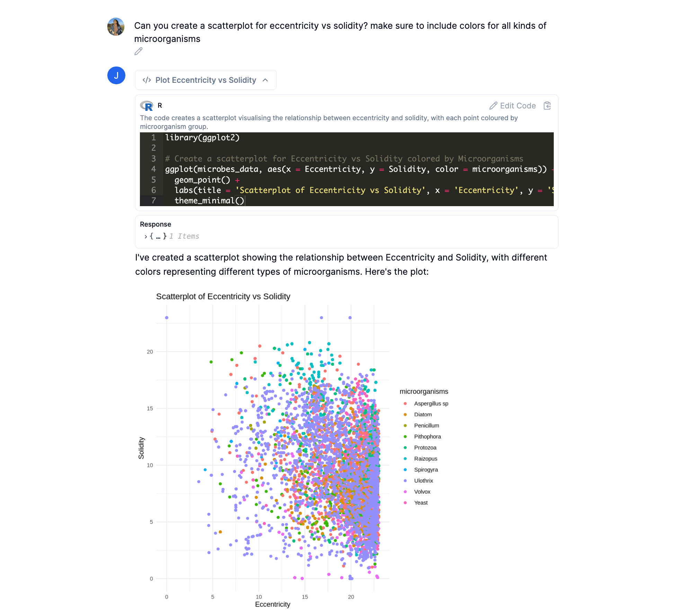Click the copy code icon near Edit Code
This screenshot has width=676, height=616.
(547, 106)
